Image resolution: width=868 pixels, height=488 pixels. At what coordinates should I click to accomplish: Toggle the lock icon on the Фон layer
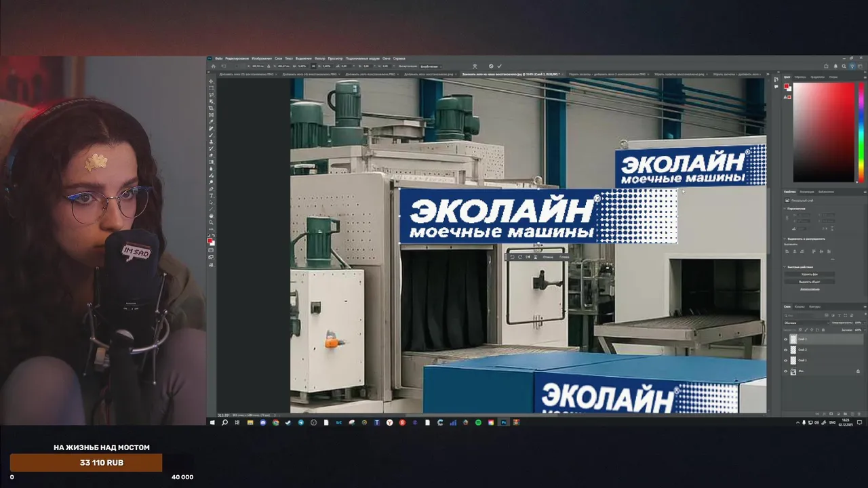pyautogui.click(x=858, y=371)
